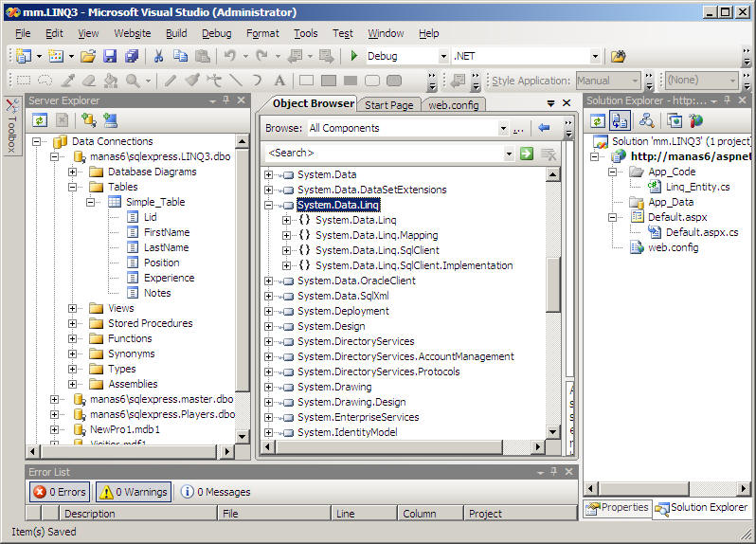Click the Save All icon
The image size is (756, 544).
tap(131, 57)
